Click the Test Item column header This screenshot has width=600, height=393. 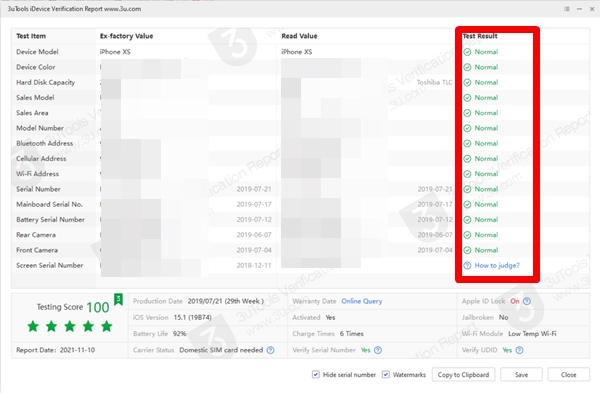point(31,36)
